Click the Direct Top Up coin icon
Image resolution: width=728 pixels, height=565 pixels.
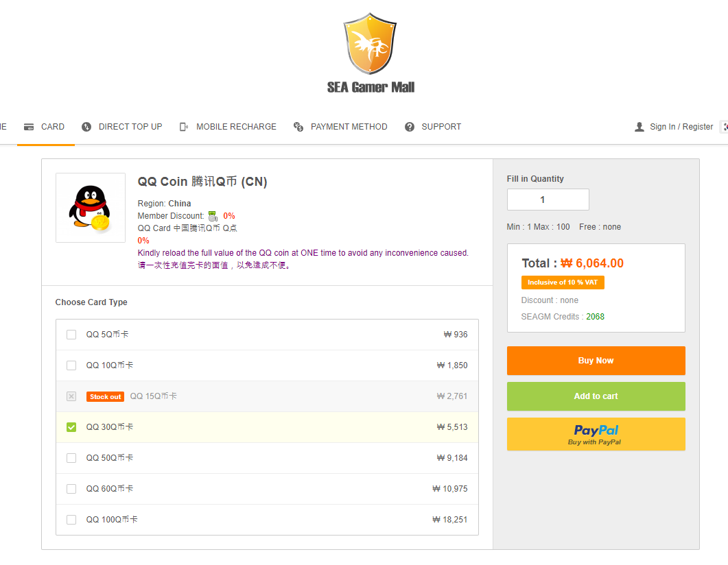[86, 127]
